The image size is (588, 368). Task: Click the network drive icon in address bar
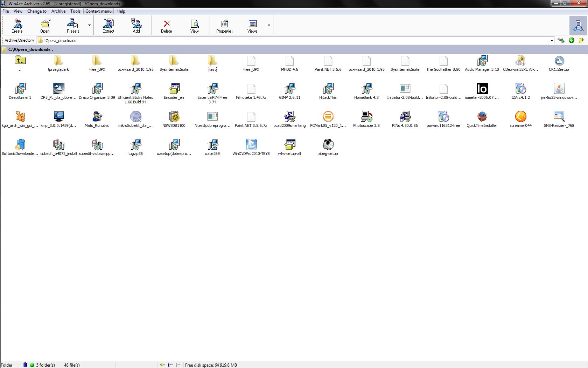tap(561, 40)
